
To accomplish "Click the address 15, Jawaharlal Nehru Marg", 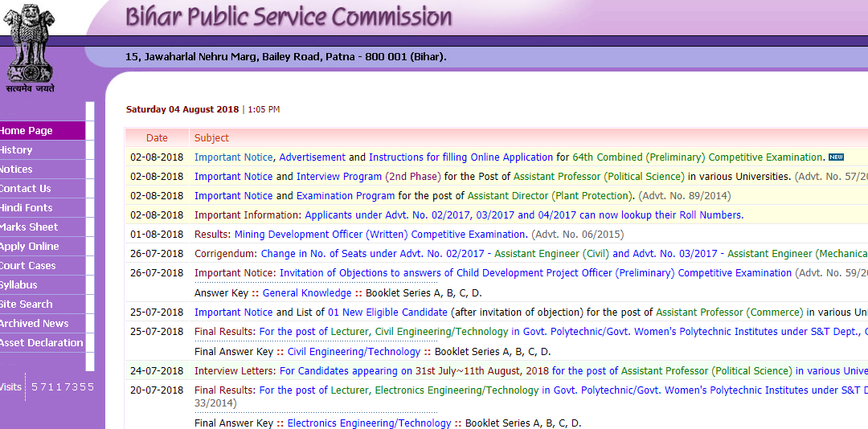I will pos(285,57).
